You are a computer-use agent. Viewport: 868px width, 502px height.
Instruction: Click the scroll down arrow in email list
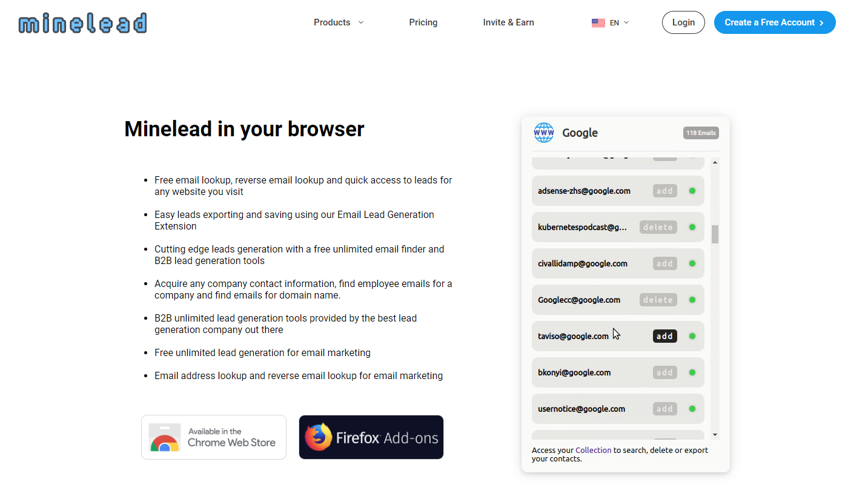tap(715, 435)
